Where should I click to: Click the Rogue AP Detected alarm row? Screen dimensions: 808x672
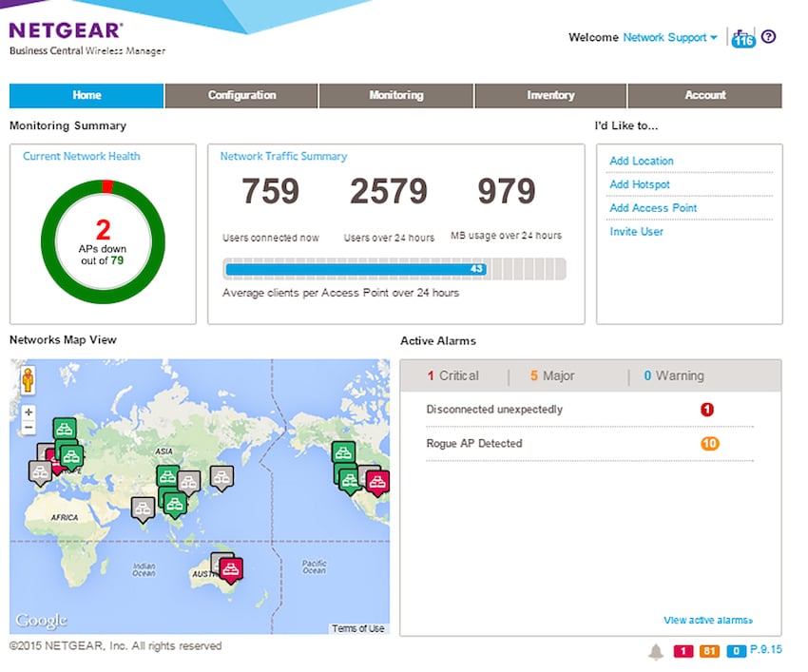[589, 444]
